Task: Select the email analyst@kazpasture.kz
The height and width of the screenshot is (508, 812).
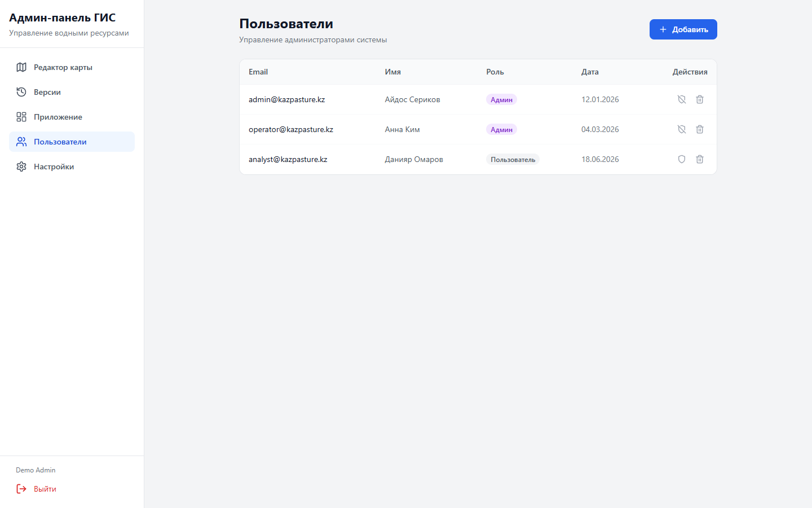Action: [x=288, y=159]
